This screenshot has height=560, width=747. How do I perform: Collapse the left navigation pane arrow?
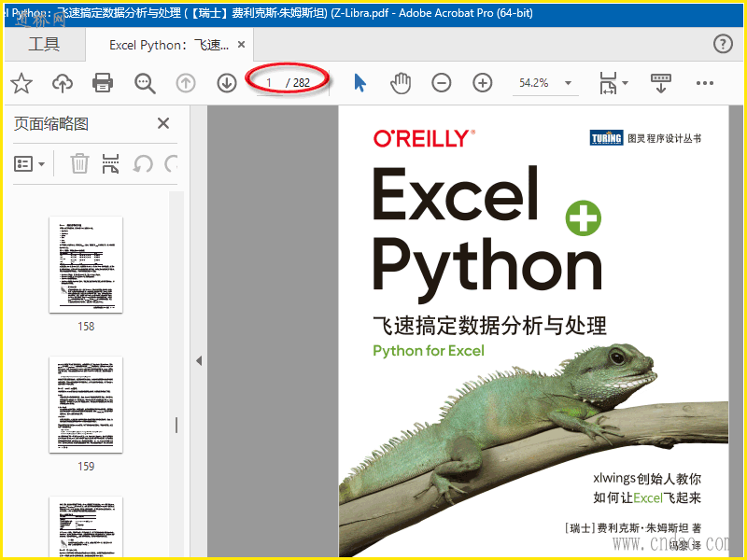[199, 360]
